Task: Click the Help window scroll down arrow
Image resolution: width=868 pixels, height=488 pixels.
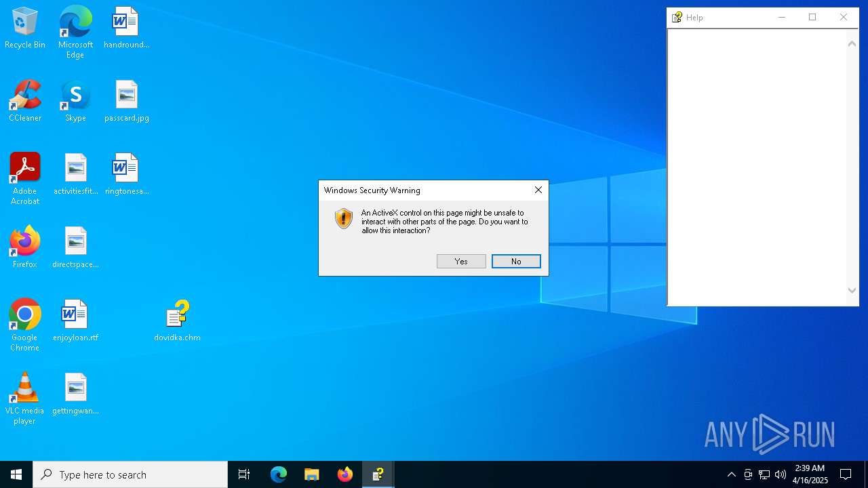Action: [x=852, y=290]
